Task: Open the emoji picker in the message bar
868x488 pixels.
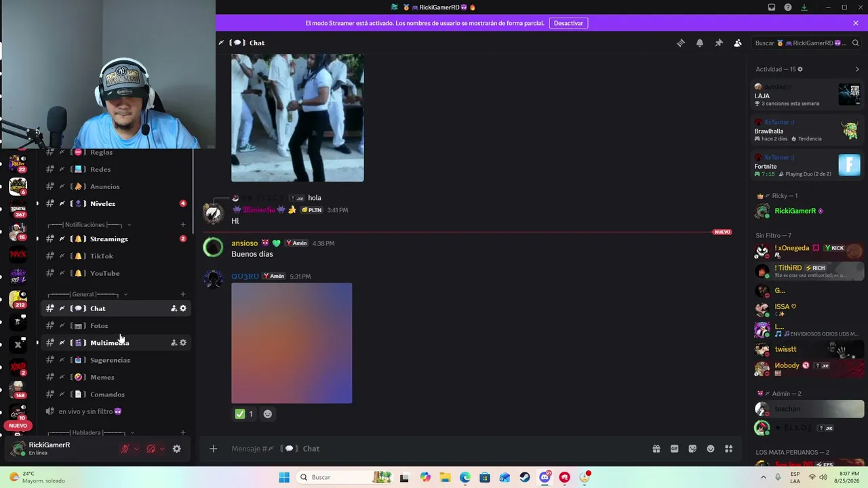Action: pyautogui.click(x=711, y=449)
